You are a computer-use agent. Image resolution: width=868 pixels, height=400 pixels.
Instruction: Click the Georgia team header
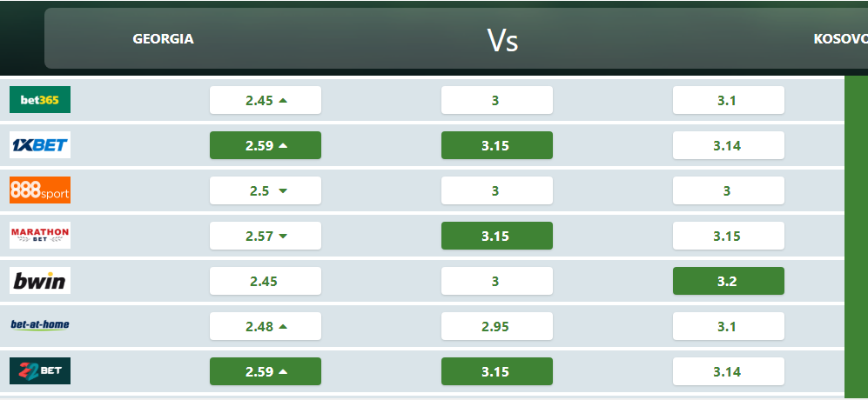pyautogui.click(x=163, y=39)
